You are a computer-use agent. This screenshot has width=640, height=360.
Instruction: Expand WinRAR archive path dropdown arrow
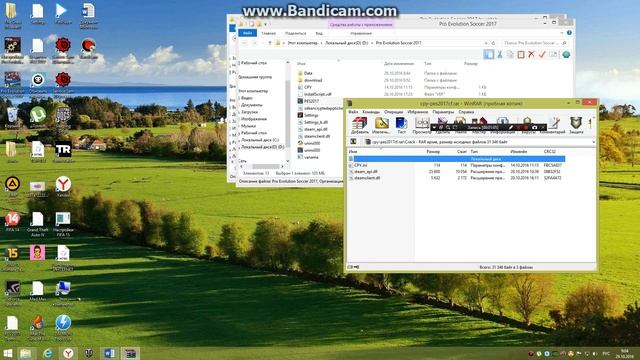[593, 142]
